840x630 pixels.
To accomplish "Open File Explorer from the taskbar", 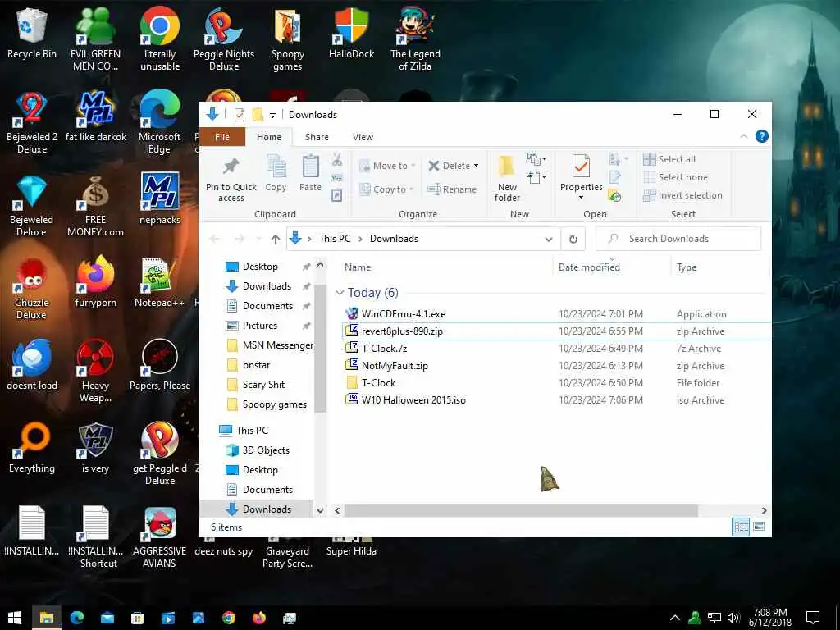I will 47,618.
